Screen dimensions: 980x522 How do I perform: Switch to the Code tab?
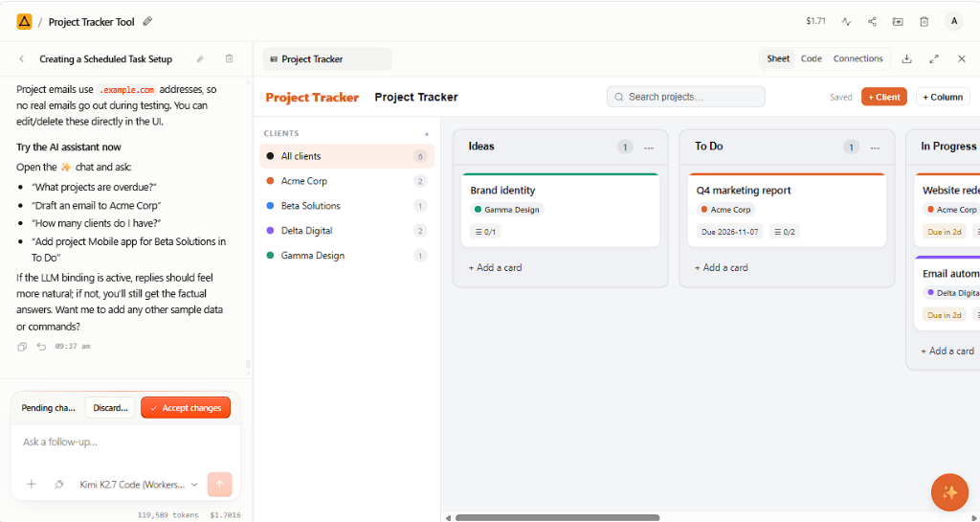(812, 58)
